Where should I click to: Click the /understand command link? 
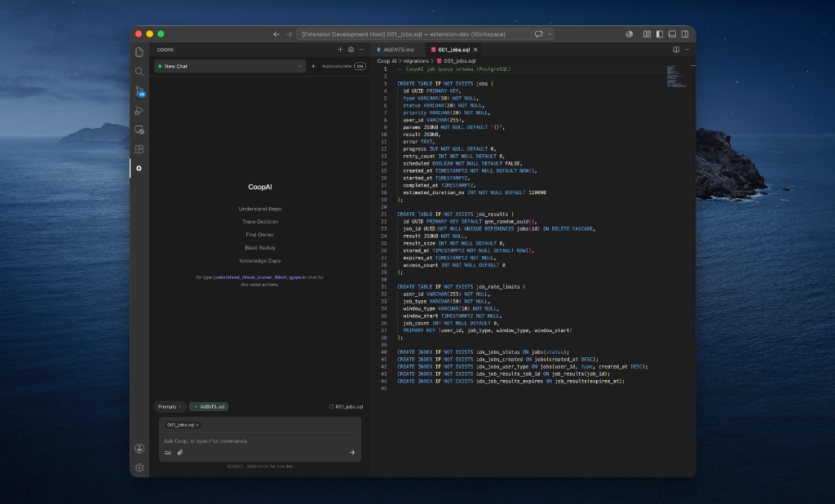point(227,277)
